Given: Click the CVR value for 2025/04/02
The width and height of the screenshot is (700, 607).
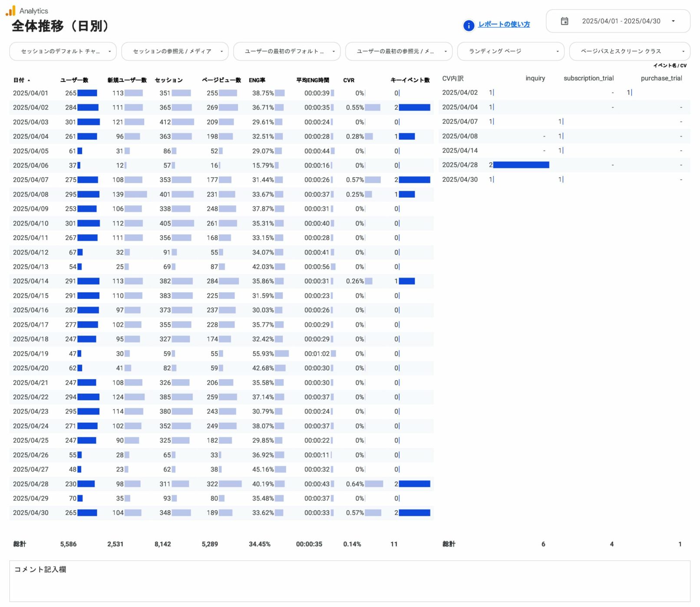Looking at the screenshot, I should (x=355, y=107).
